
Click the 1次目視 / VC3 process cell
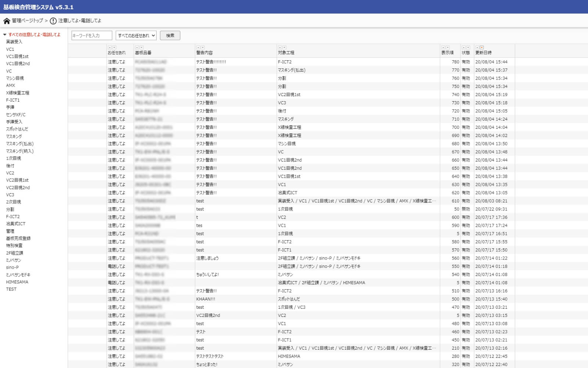coord(292,307)
